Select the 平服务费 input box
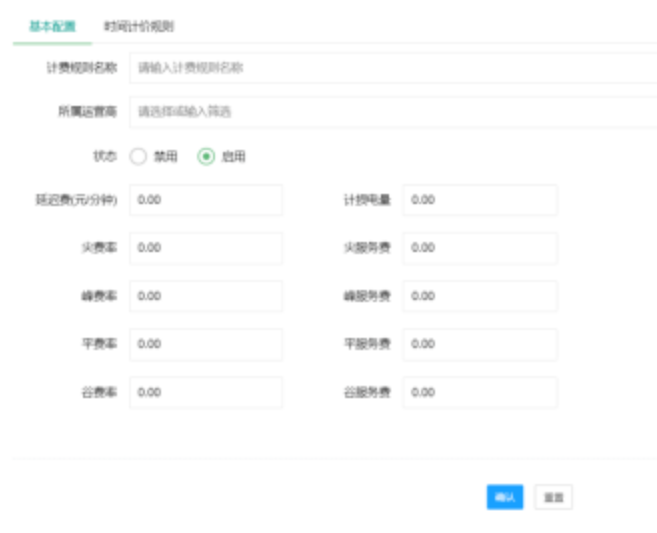The width and height of the screenshot is (657, 533). tap(479, 344)
